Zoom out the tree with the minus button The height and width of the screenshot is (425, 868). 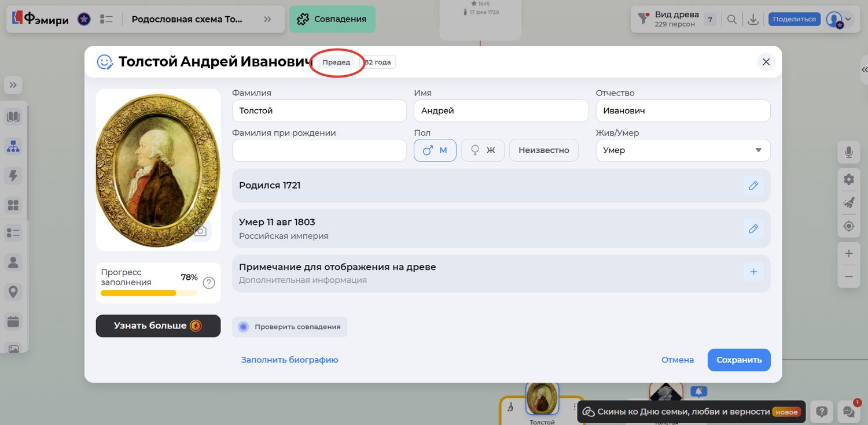pos(849,276)
